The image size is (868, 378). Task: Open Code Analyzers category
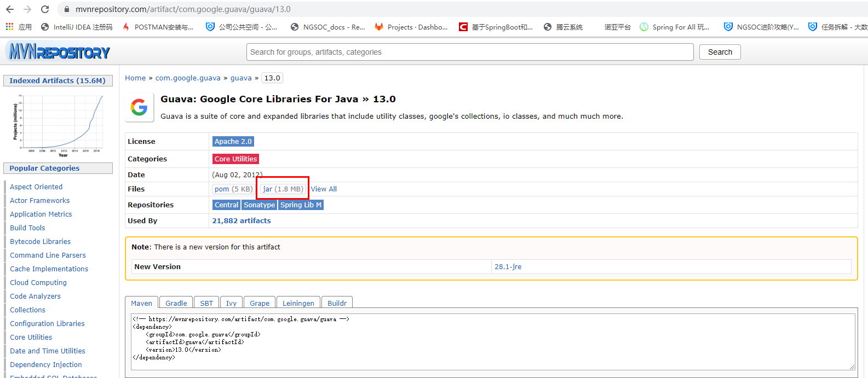tap(35, 296)
